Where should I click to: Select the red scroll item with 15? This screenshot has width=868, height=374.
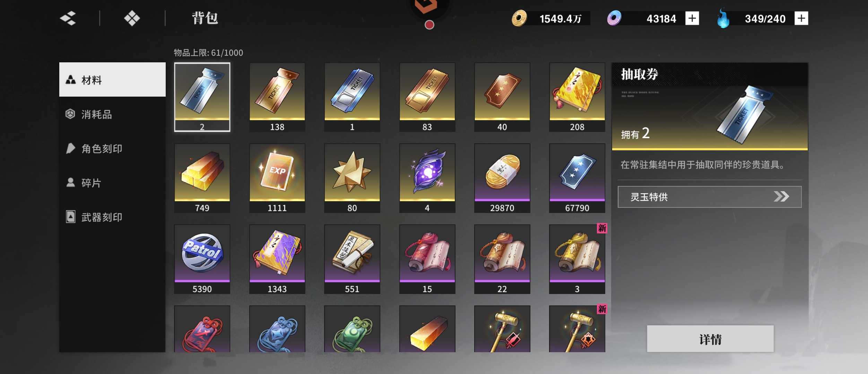[x=427, y=259]
